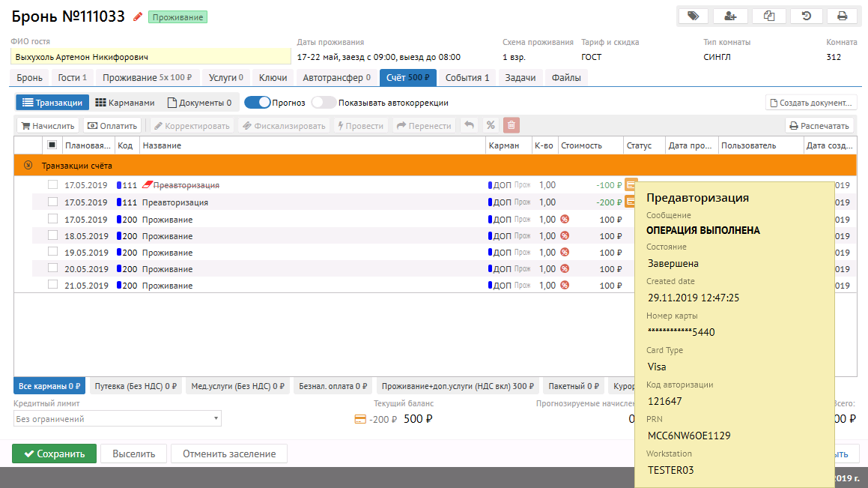
Task: Click the red trash delete icon
Action: coord(511,126)
